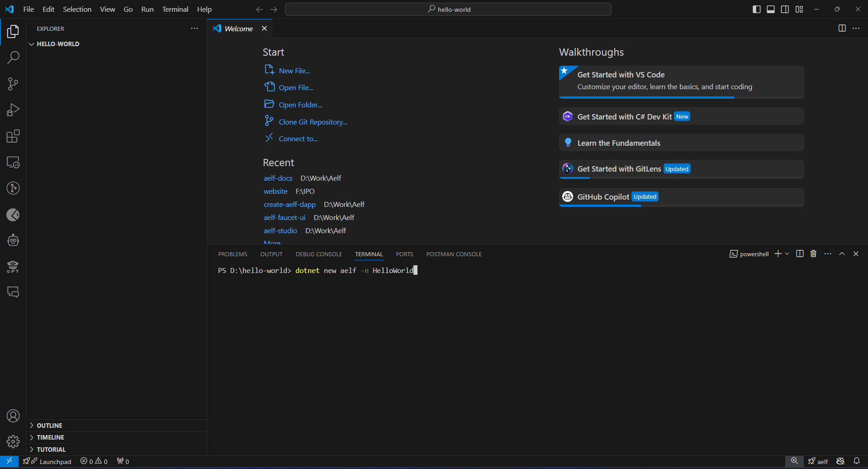Switch to the POSTMAN CONSOLE tab

pyautogui.click(x=454, y=254)
